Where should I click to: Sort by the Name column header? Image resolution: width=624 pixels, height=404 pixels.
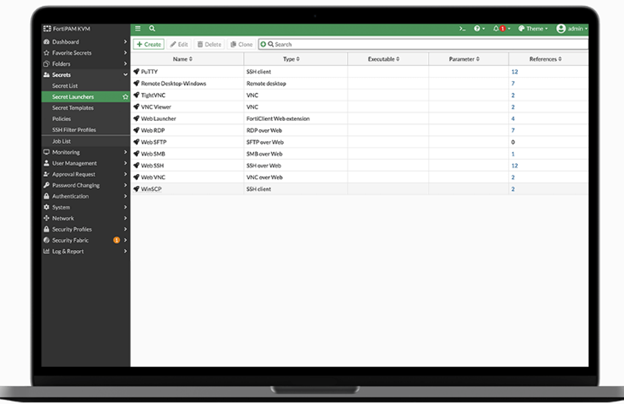[183, 59]
